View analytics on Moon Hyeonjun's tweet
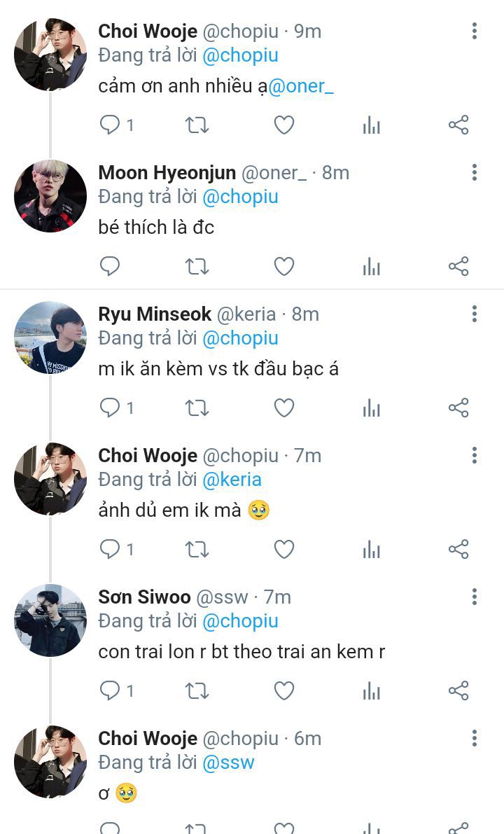Viewport: 504px width, 834px height. [372, 267]
